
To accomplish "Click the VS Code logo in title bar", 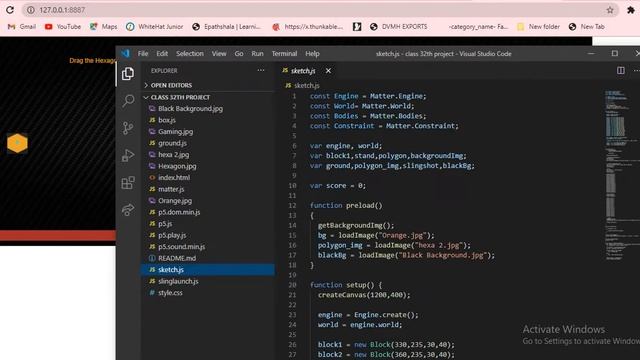I will (x=125, y=53).
